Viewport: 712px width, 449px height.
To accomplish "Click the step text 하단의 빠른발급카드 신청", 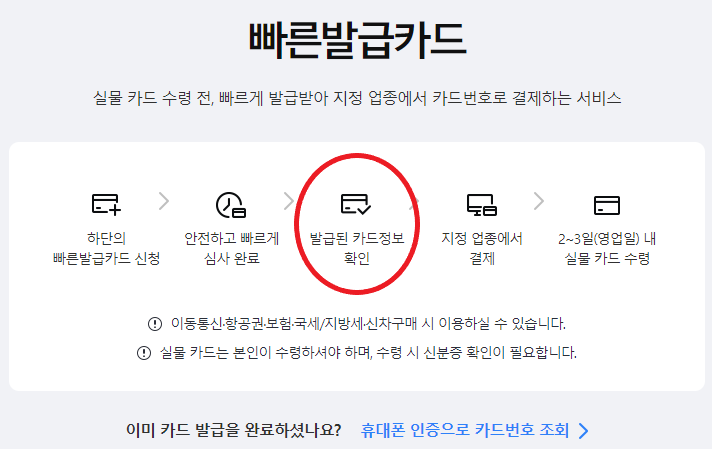I will (106, 248).
